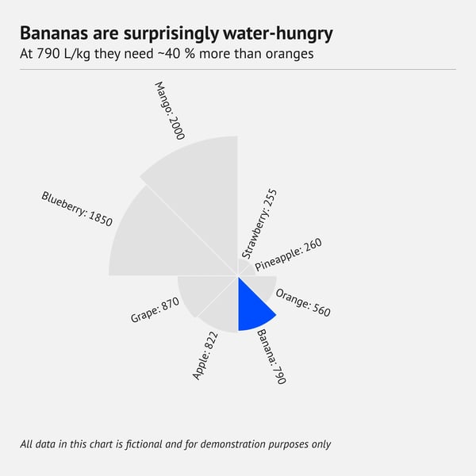
Task: Select the "Strawberry: 255" label
Action: coord(259,224)
